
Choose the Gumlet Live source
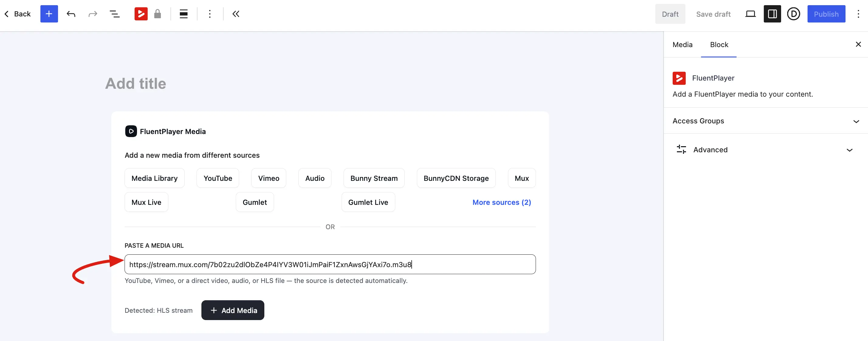click(x=368, y=202)
